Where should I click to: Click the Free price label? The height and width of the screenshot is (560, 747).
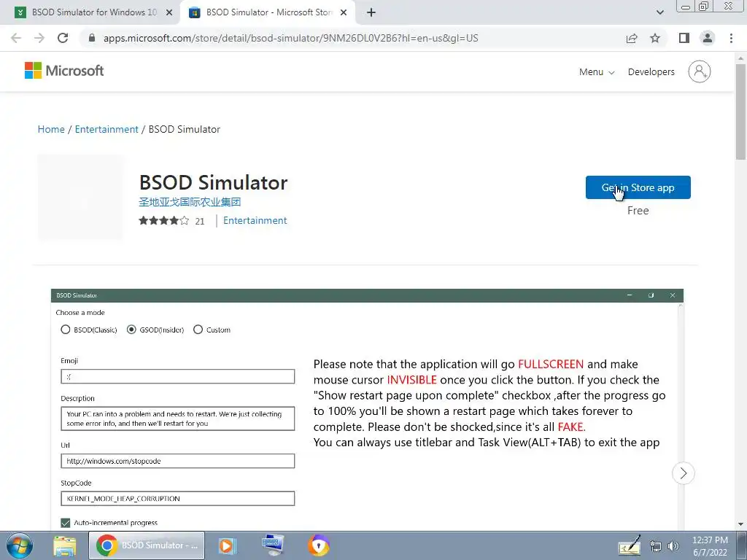[x=638, y=211]
